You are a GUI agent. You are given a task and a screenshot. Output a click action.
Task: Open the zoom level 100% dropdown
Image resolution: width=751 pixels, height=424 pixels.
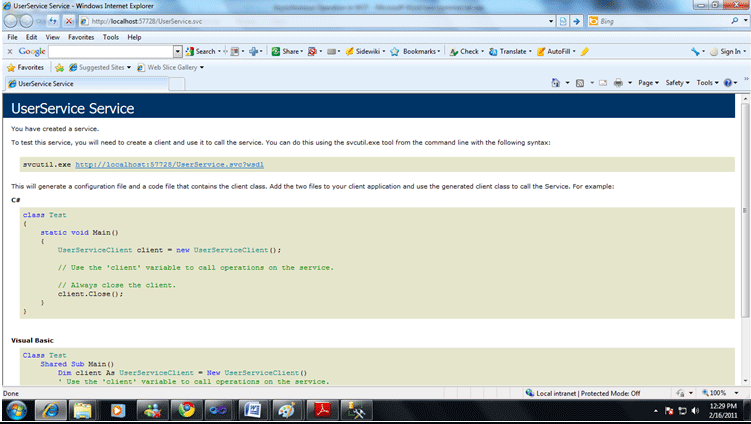737,393
